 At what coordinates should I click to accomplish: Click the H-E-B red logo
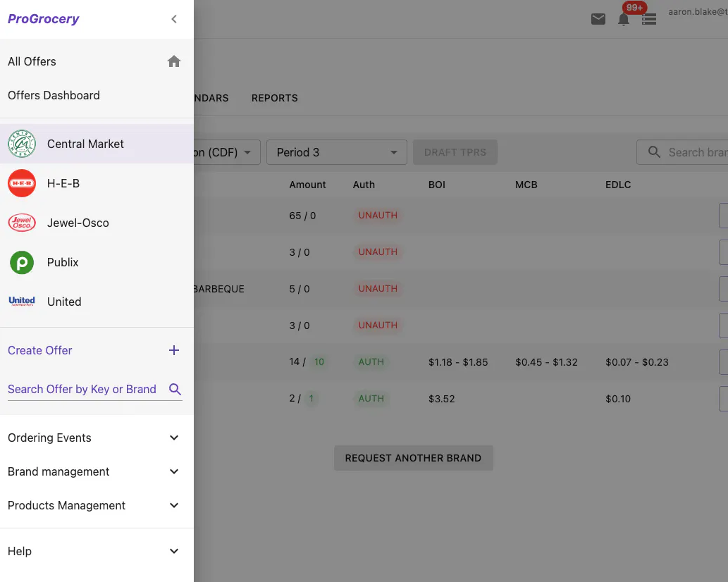22,183
